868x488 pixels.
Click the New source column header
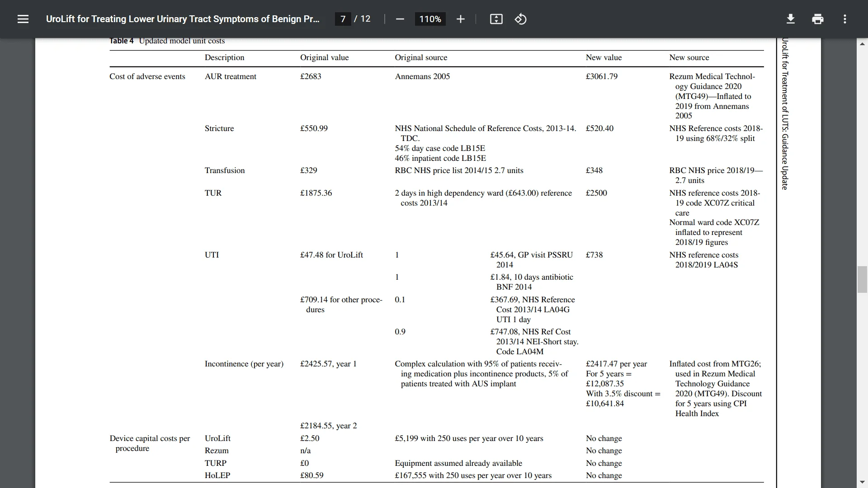coord(689,57)
